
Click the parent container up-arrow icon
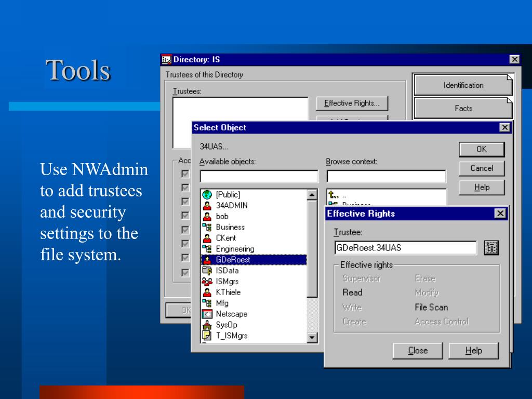334,195
